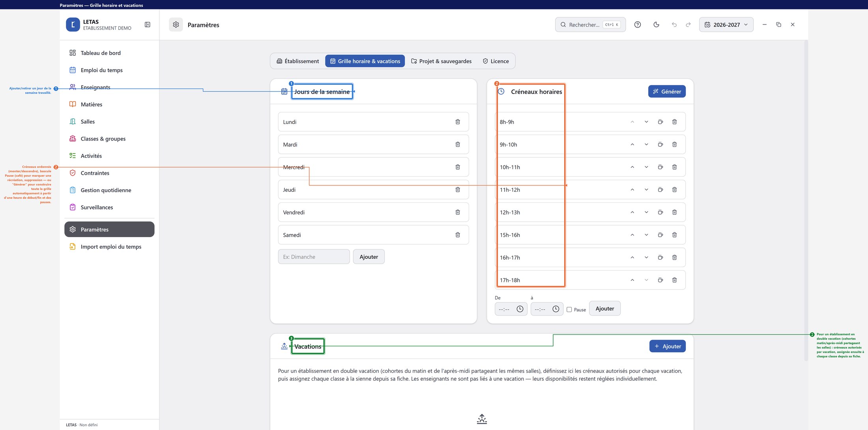The image size is (868, 430).
Task: Move the 16h-17h slot up
Action: click(x=632, y=258)
